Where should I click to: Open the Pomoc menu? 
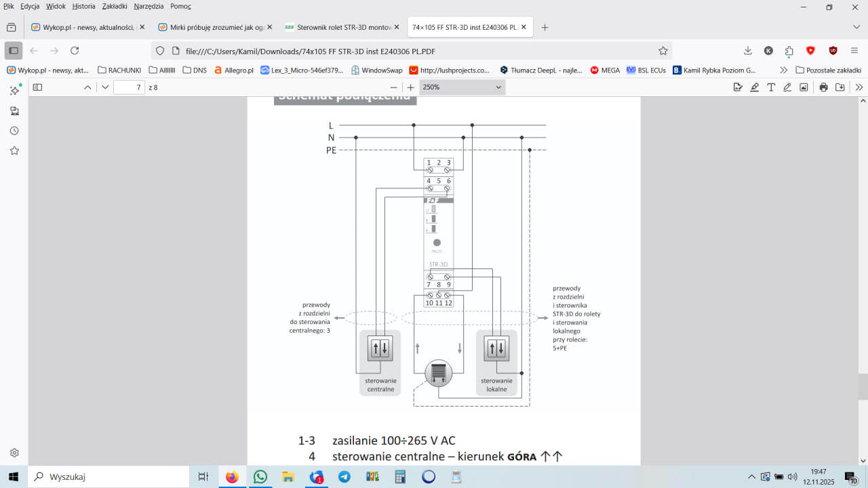(180, 6)
